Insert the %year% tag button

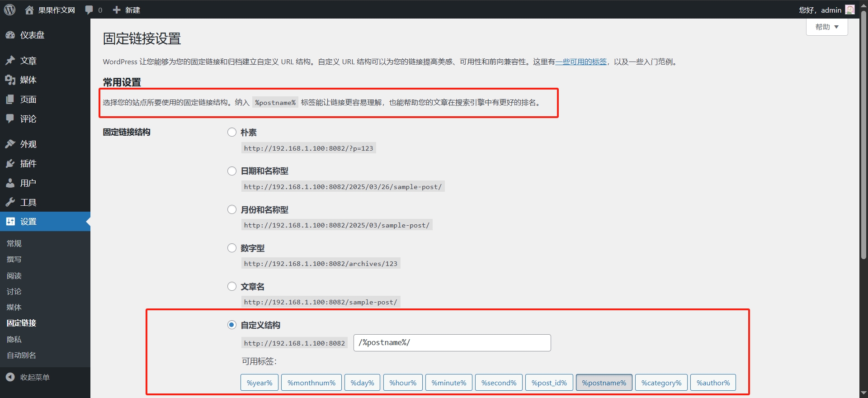[x=259, y=383]
